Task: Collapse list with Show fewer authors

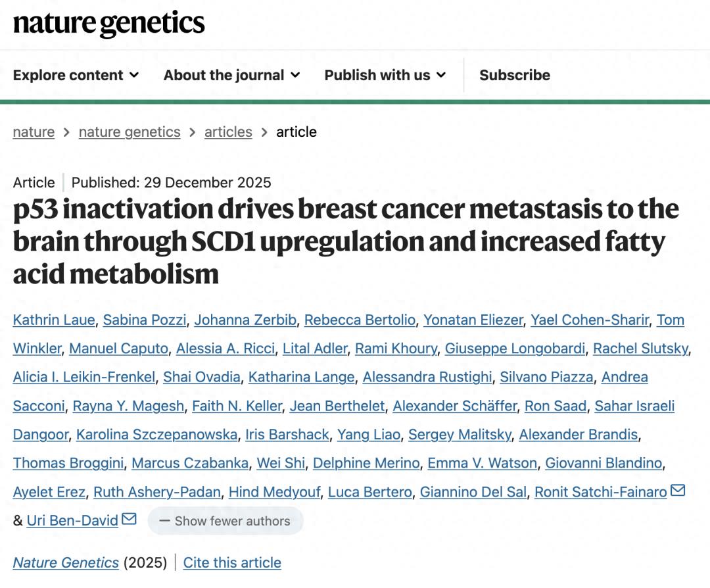Action: (x=225, y=521)
